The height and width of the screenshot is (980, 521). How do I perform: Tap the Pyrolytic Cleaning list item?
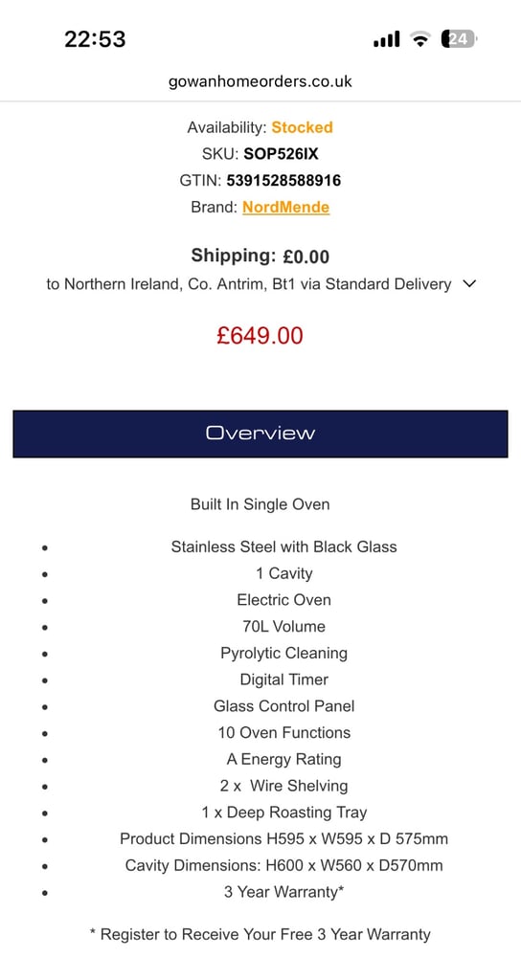[283, 653]
